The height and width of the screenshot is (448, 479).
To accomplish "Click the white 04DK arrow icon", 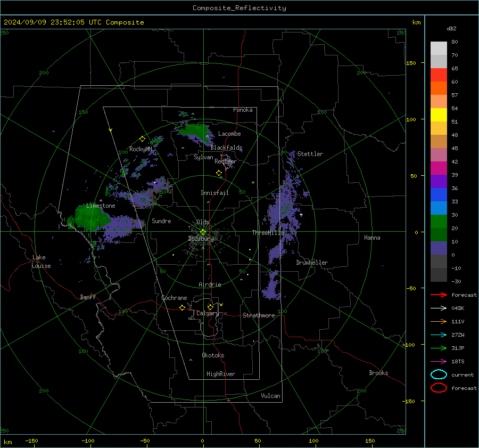I will [x=439, y=308].
